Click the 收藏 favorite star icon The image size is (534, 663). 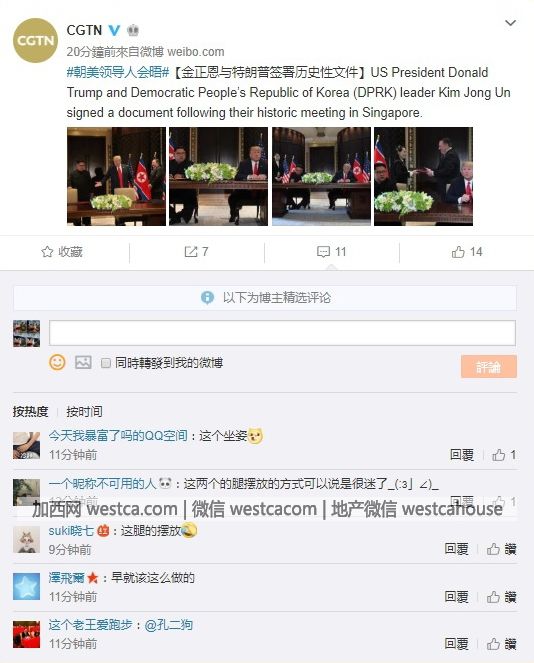coord(47,252)
